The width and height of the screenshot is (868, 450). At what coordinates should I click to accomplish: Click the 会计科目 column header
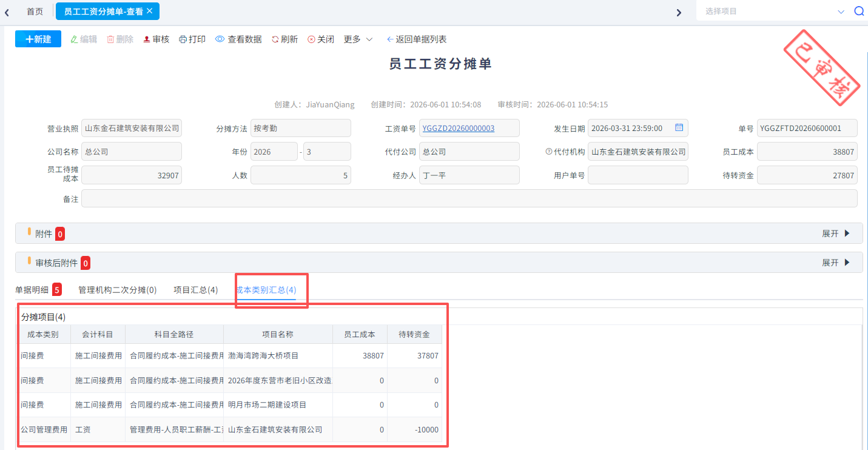98,335
